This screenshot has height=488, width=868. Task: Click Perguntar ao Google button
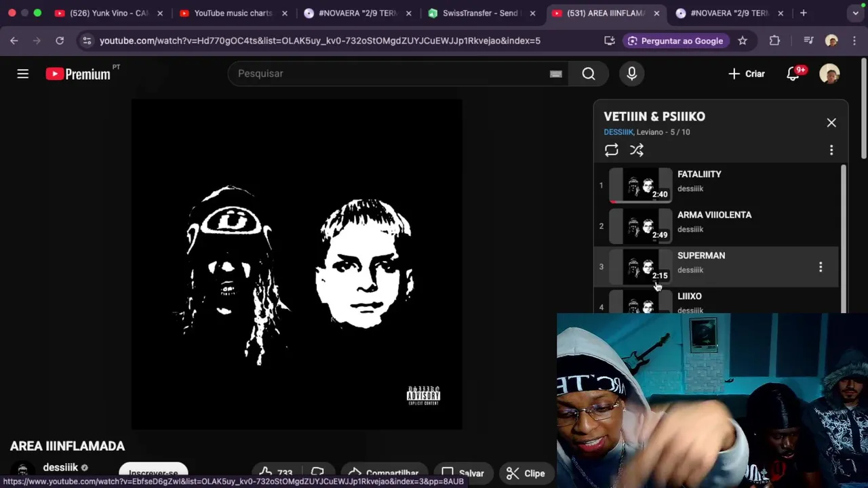click(x=675, y=41)
